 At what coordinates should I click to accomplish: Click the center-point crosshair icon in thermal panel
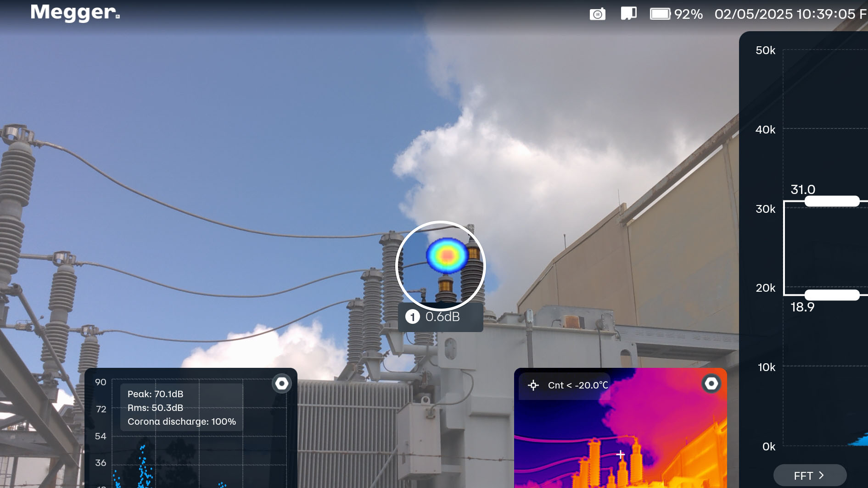coord(533,385)
